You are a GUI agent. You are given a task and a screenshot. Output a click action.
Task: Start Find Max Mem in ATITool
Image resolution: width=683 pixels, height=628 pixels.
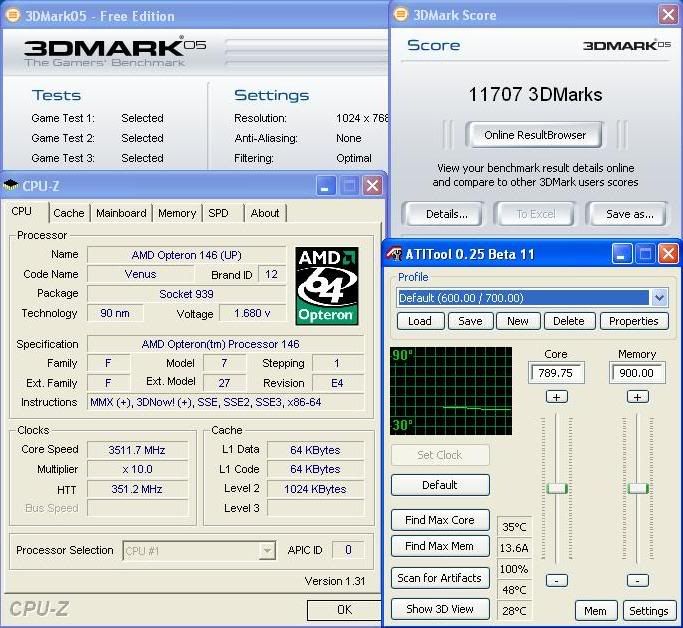coord(440,546)
